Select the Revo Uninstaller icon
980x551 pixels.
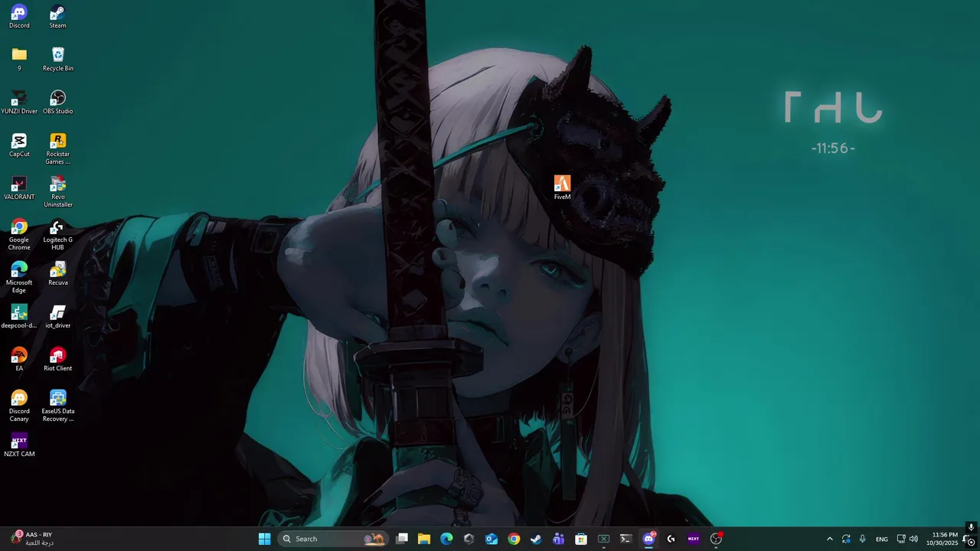57,192
